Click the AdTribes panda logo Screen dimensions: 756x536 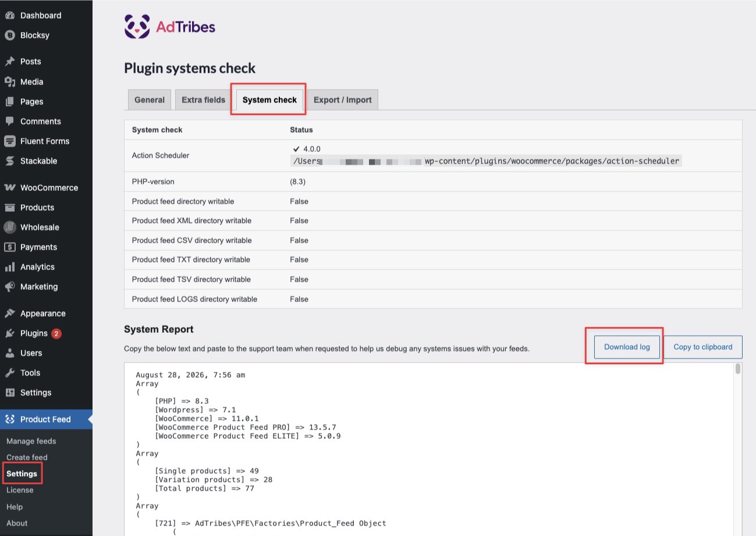137,27
